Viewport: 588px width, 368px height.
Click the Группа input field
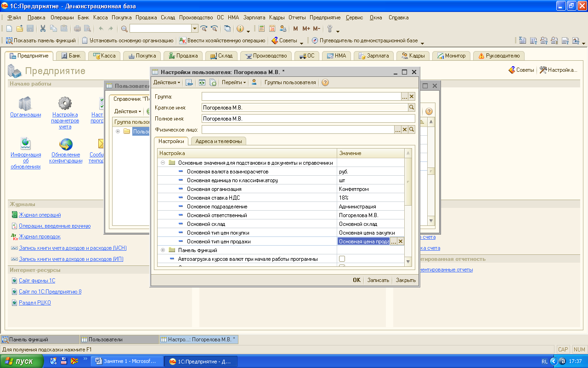[x=301, y=96]
